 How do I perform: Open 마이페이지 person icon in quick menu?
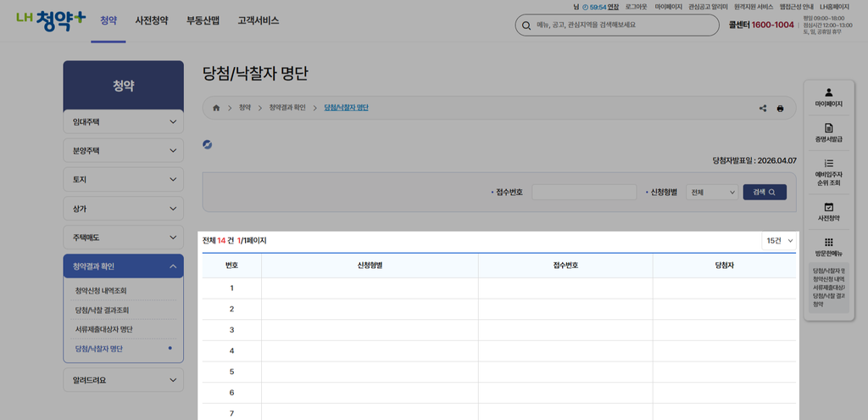click(x=829, y=92)
